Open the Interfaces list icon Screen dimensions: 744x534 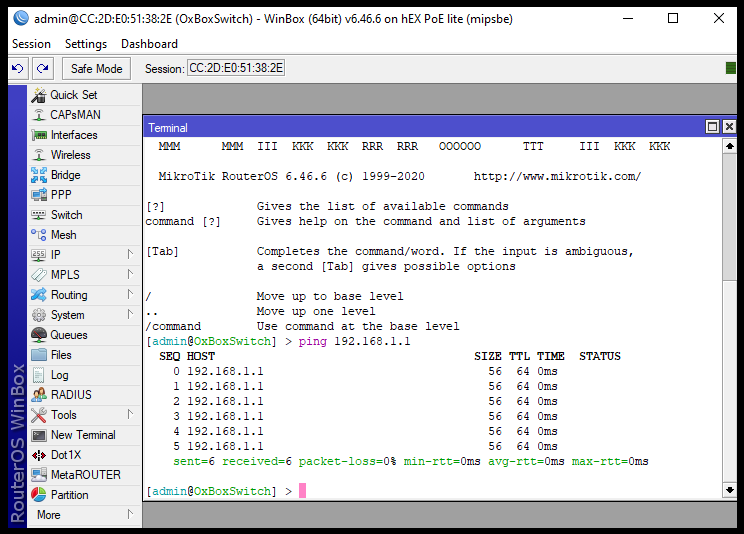click(x=38, y=135)
